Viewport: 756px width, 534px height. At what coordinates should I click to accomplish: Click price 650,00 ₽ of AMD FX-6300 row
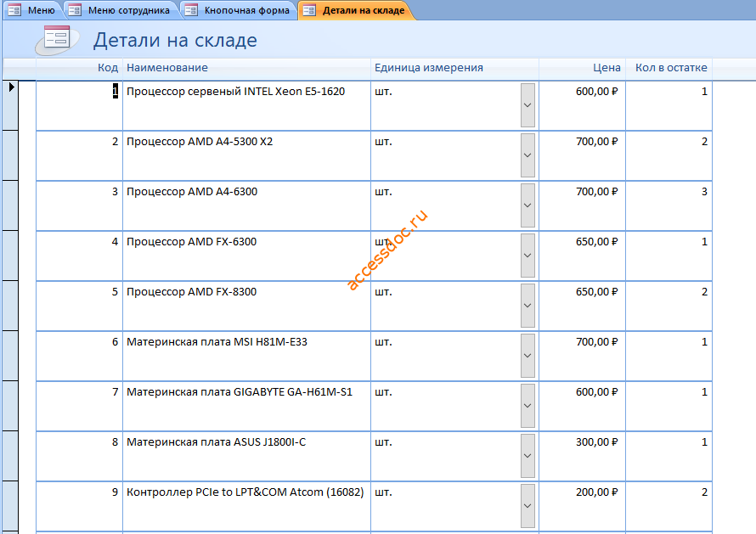pyautogui.click(x=582, y=256)
